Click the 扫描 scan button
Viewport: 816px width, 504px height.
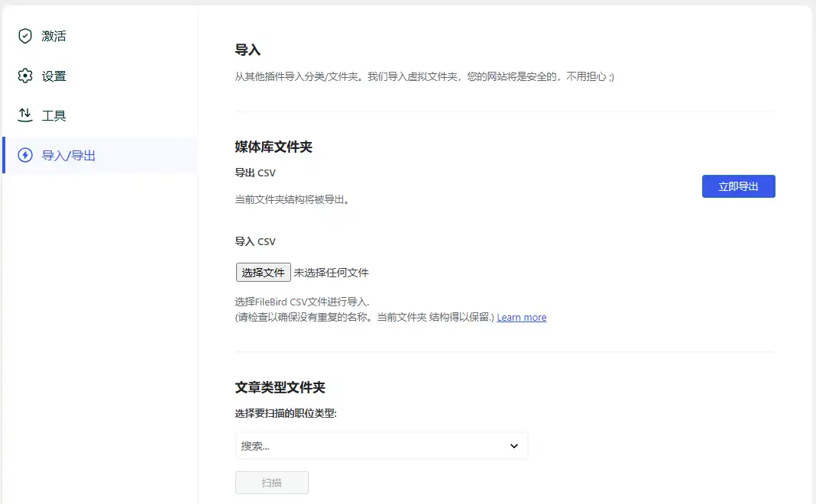coord(271,482)
